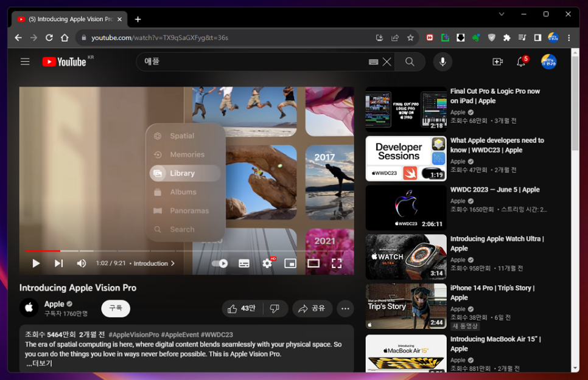The height and width of the screenshot is (380, 588).
Task: Seek on the red video progress bar
Action: point(43,250)
